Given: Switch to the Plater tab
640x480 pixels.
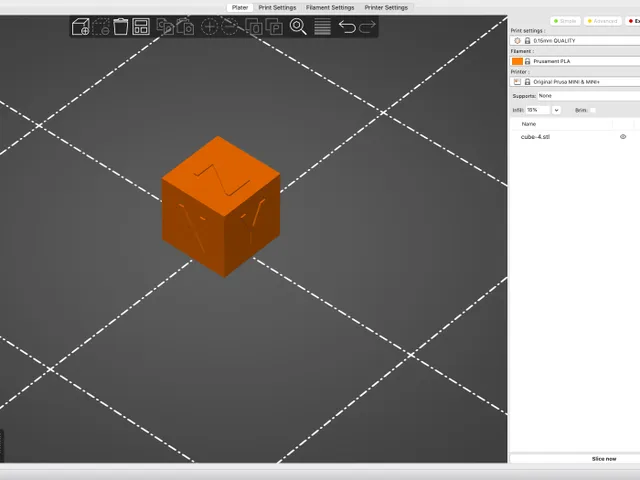Looking at the screenshot, I should 240,7.
